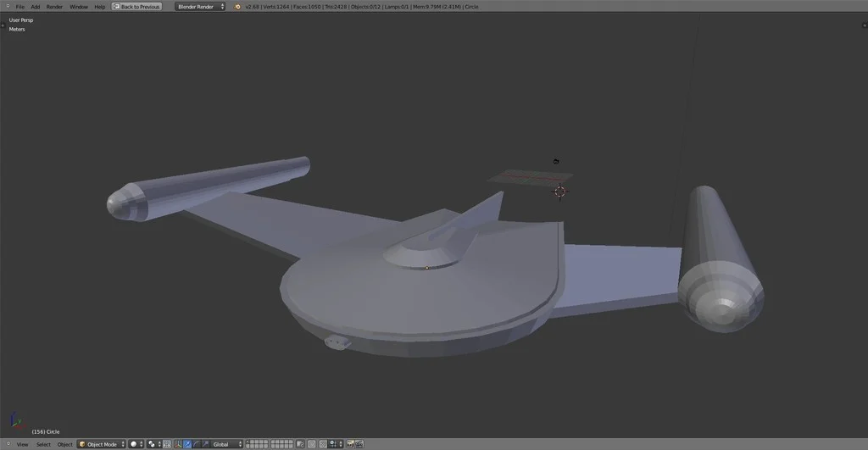Click the 3D cursor in the viewport
The width and height of the screenshot is (868, 450).
coord(559,192)
